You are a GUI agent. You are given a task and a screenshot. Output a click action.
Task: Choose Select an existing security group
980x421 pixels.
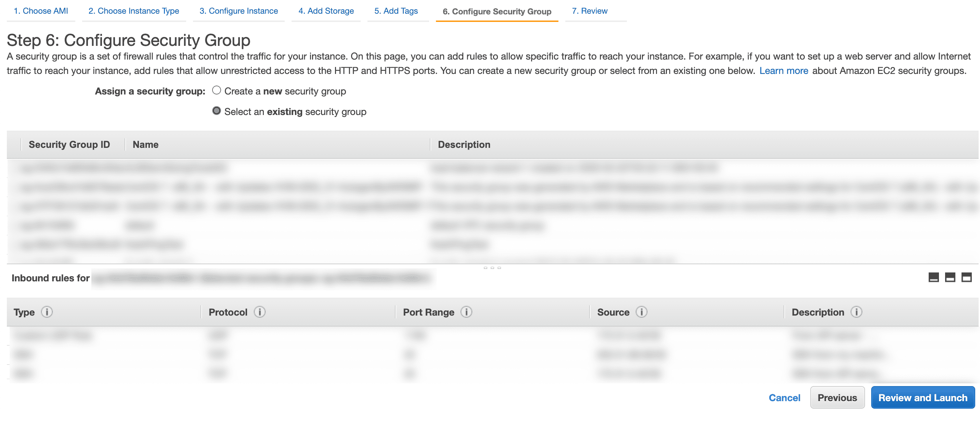pyautogui.click(x=217, y=111)
